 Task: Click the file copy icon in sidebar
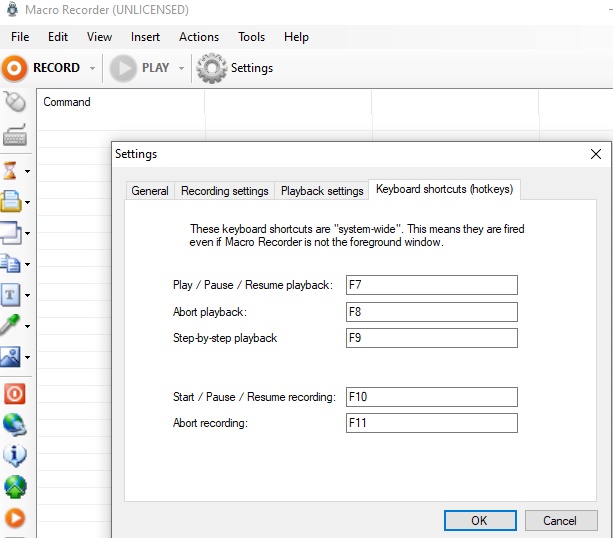(x=11, y=264)
